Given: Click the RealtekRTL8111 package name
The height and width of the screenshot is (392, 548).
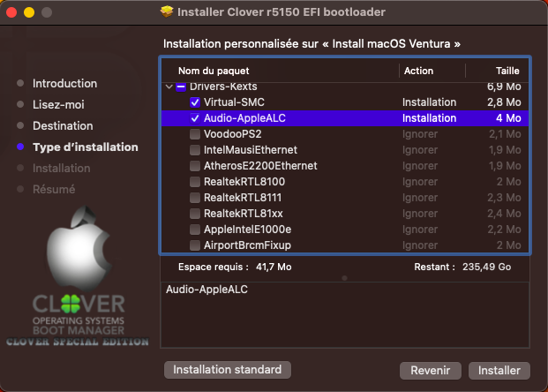Looking at the screenshot, I should (243, 198).
